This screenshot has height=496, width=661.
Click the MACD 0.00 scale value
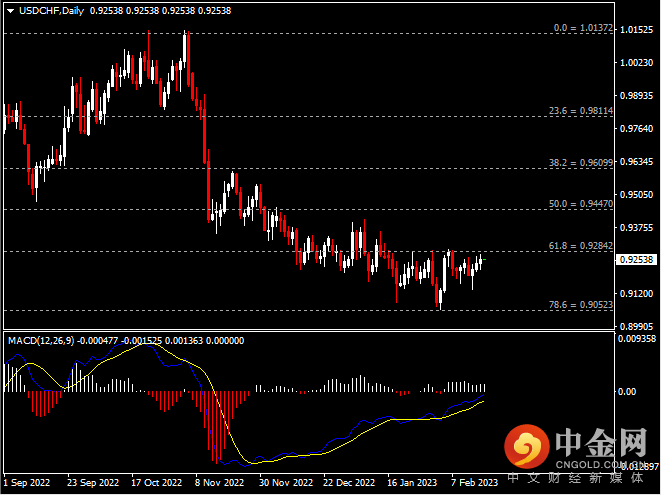[630, 391]
